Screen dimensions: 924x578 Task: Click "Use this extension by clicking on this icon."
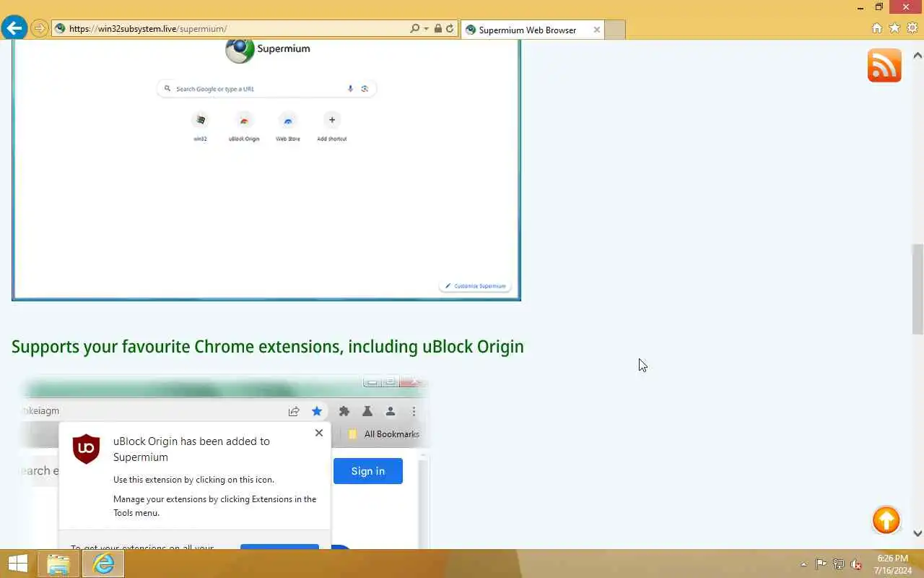[193, 480]
